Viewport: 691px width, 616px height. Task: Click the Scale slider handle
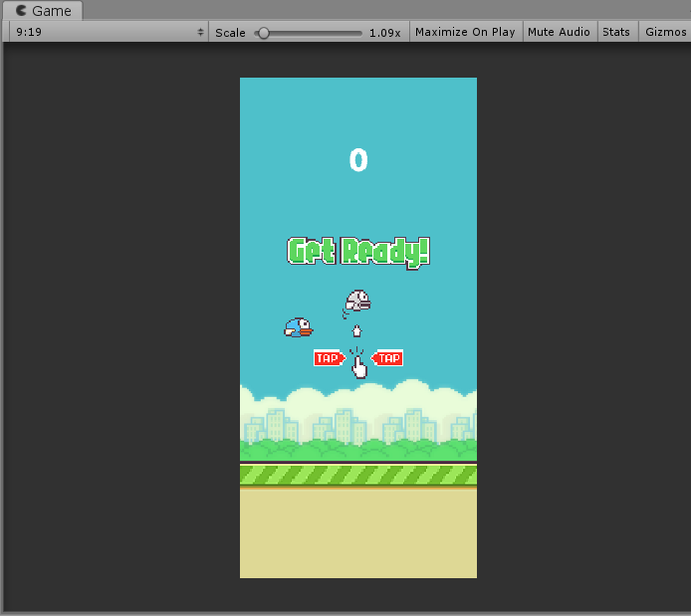264,33
